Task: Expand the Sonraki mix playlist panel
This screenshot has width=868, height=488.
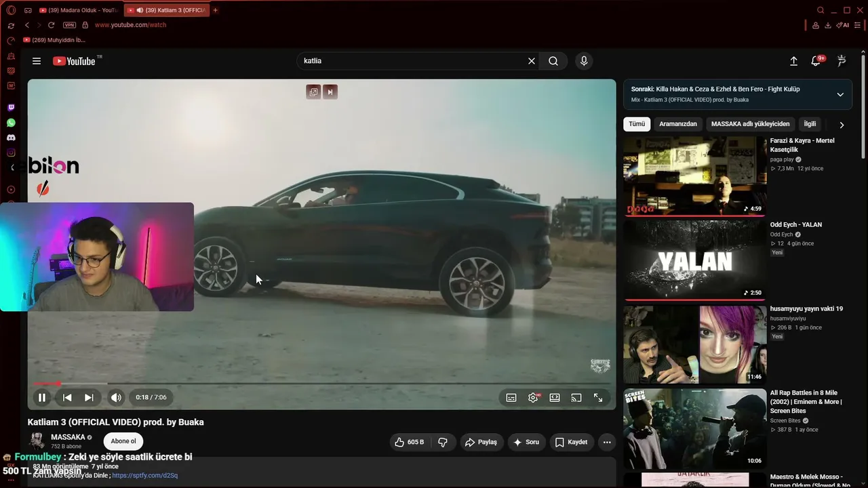Action: click(x=840, y=94)
